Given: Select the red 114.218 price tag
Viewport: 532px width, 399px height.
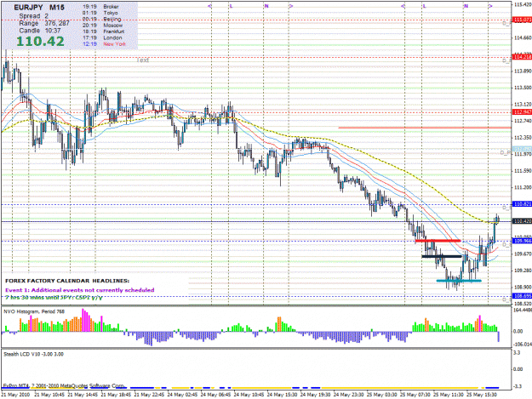Looking at the screenshot, I should (x=522, y=57).
